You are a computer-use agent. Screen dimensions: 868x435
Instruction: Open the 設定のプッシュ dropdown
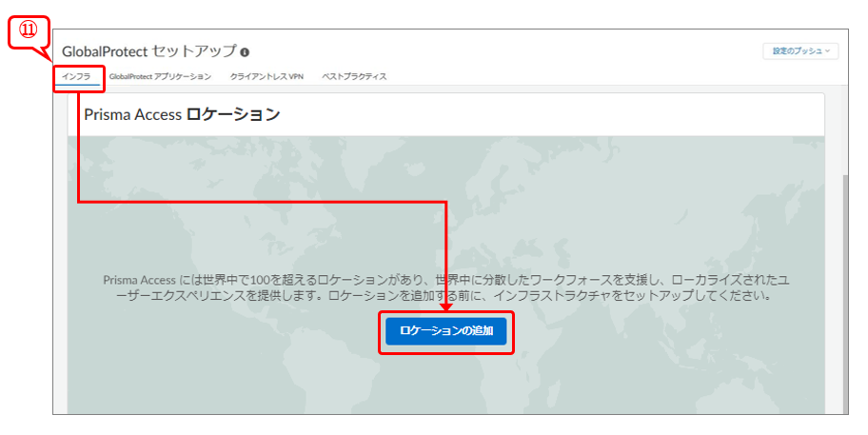click(x=799, y=50)
